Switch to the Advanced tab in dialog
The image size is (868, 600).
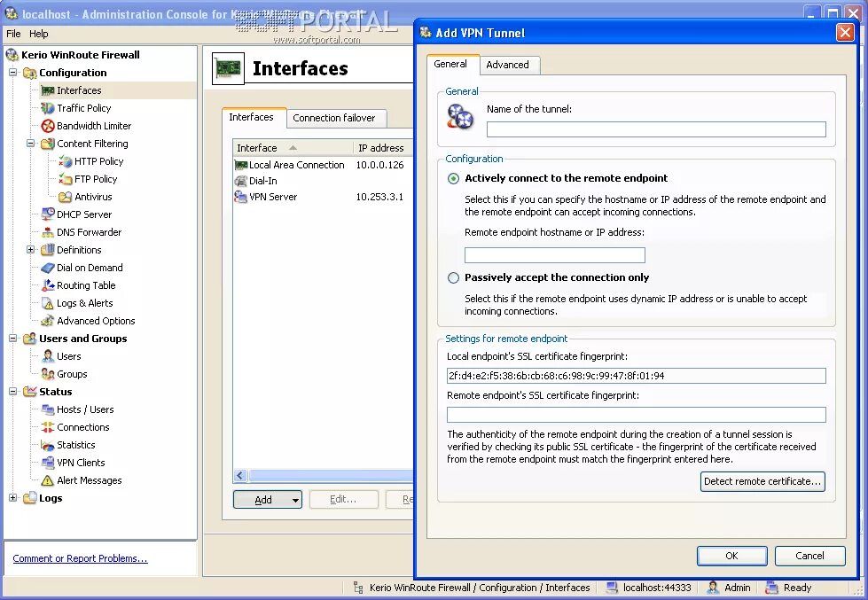coord(508,65)
